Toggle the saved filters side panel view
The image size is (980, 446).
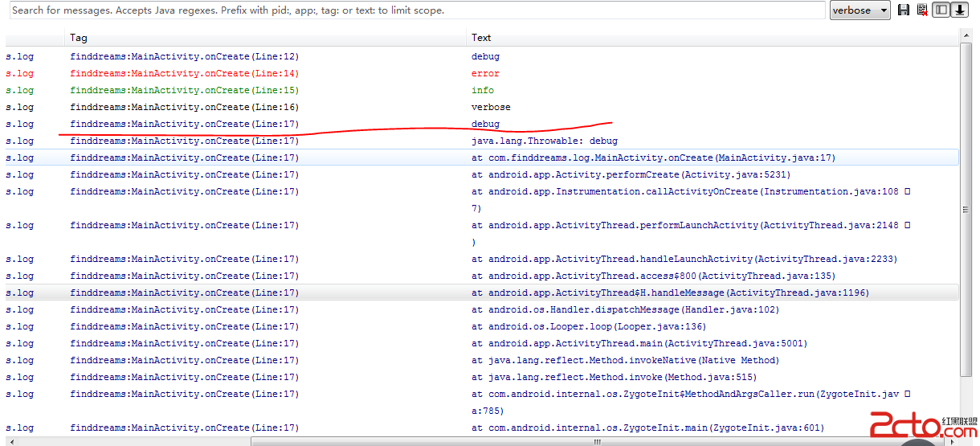click(940, 10)
